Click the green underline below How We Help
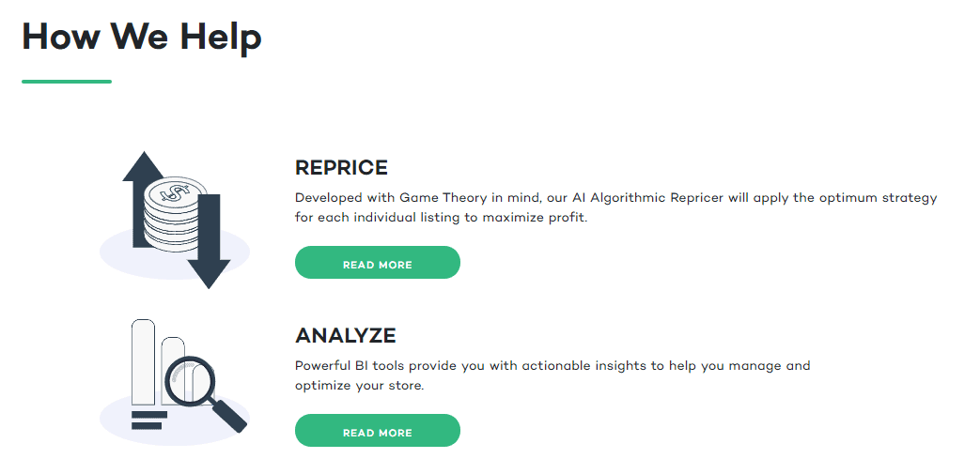This screenshot has height=474, width=980. [67, 81]
